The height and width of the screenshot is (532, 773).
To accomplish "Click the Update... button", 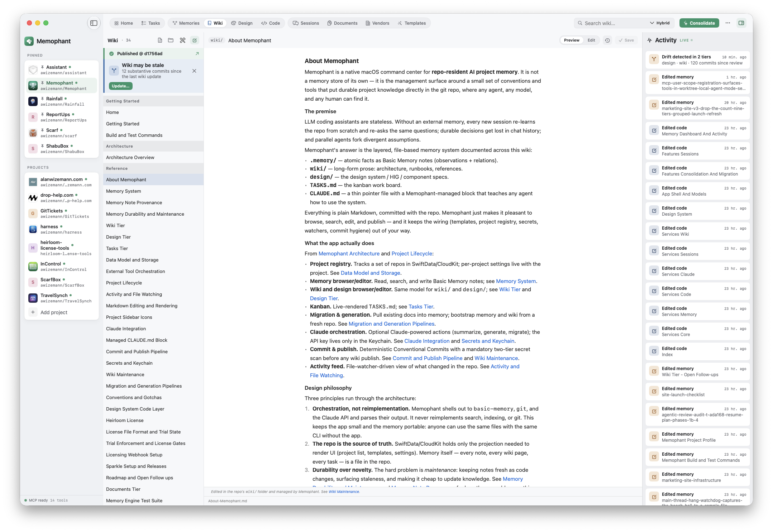I will [x=121, y=86].
